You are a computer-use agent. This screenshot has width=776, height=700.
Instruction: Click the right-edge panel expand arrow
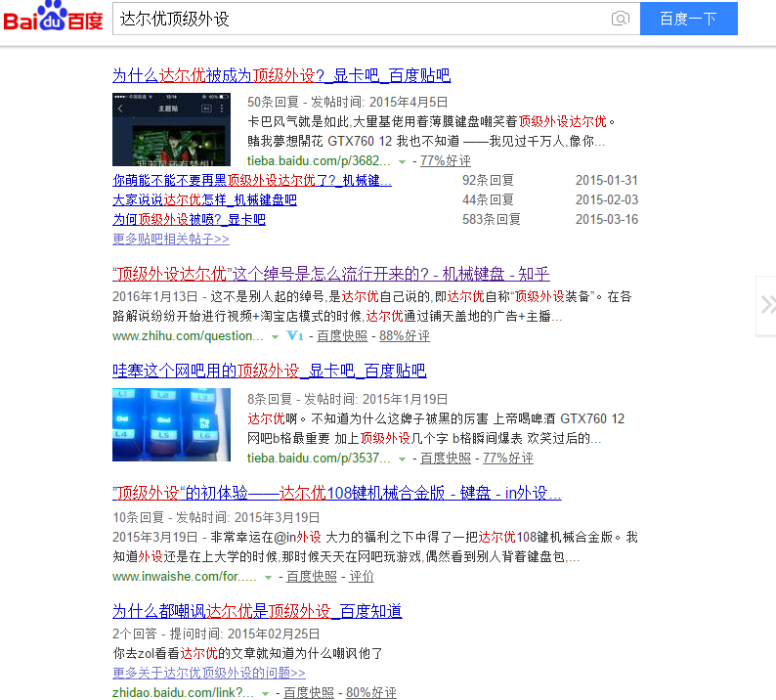tap(766, 305)
